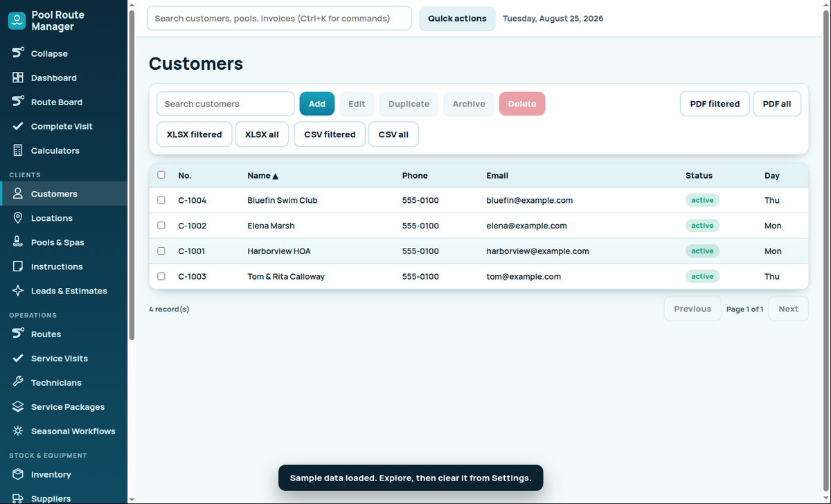Click the Archive button
Screen dimensions: 831x504
(x=469, y=104)
